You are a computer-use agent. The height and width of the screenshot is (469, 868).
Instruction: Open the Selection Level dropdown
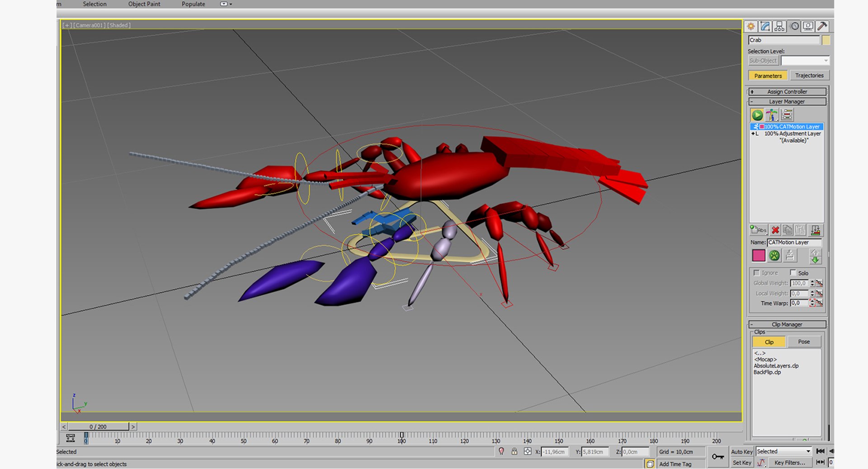805,61
